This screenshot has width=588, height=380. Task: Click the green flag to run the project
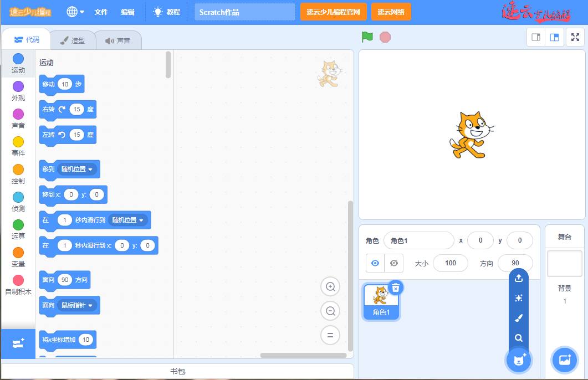pyautogui.click(x=366, y=37)
